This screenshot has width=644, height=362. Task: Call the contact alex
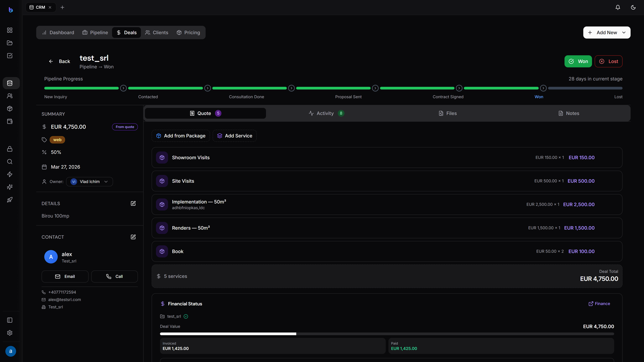115,276
